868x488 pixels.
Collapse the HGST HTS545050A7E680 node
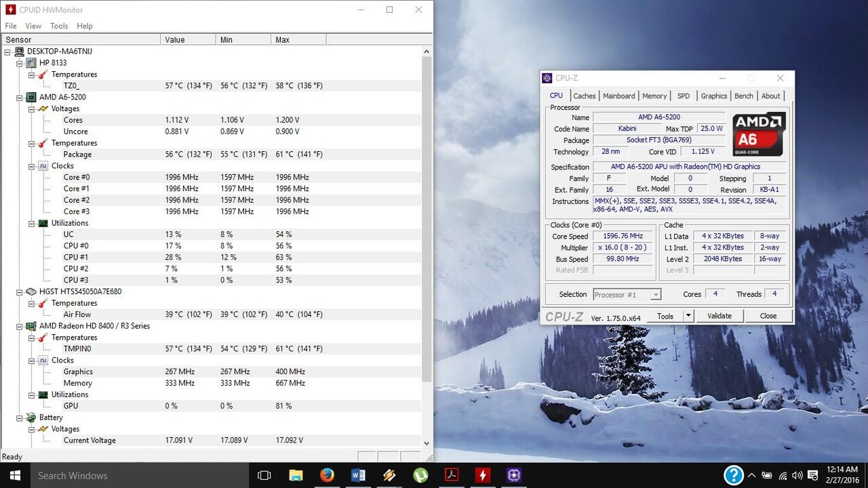20,291
